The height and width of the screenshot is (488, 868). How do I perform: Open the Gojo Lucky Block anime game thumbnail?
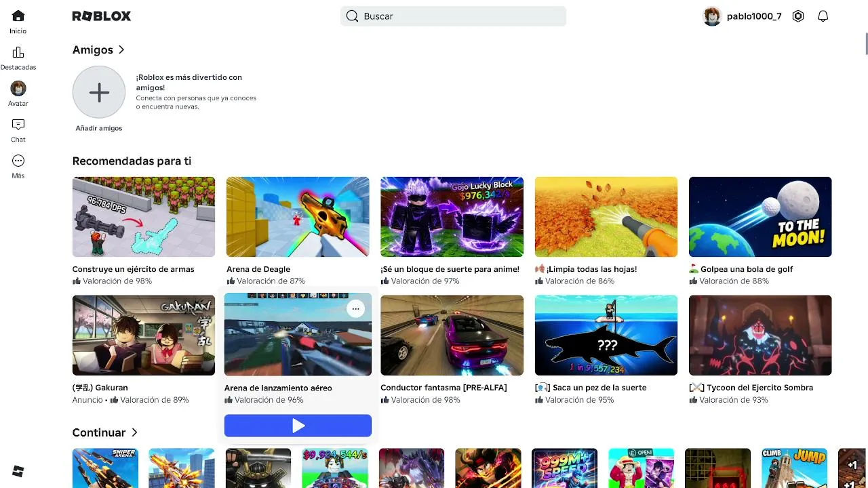(x=452, y=217)
